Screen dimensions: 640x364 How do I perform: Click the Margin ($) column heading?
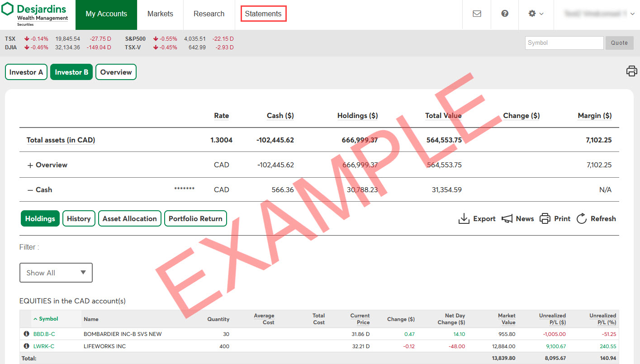click(595, 116)
